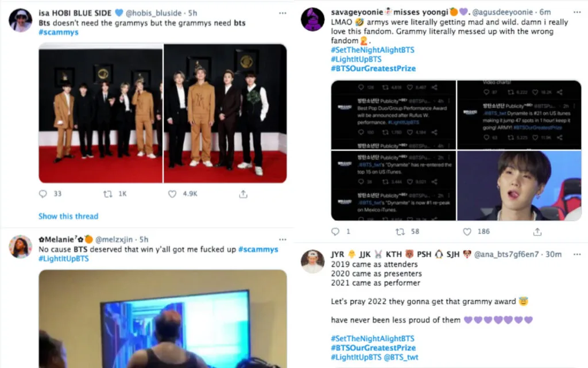Viewport: 588px width, 368px height.
Task: Open Show this thread link
Action: [x=68, y=216]
